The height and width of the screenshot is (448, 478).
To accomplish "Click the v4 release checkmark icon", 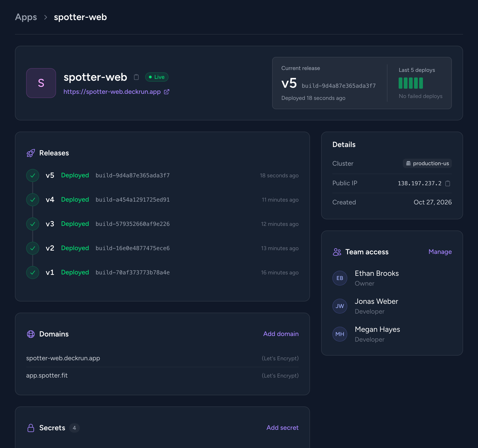I will coord(33,200).
